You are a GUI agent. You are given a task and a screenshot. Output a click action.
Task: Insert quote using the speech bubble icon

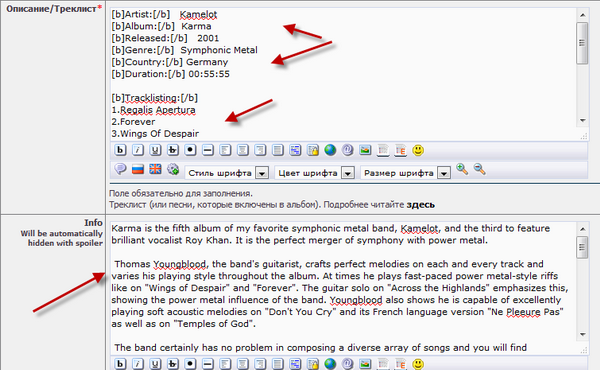click(x=120, y=169)
